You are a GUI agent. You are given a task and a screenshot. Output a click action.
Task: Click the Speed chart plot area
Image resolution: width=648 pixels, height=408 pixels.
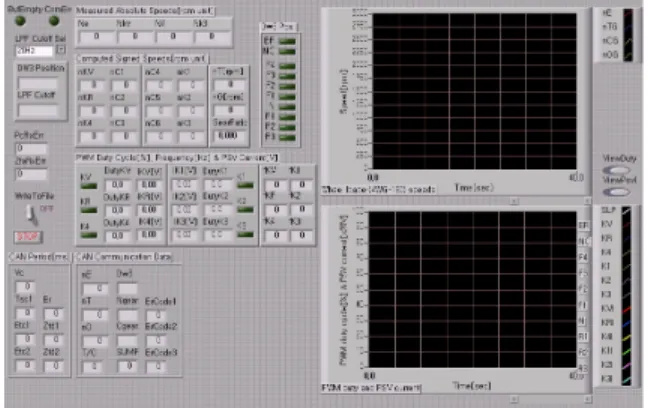(x=474, y=91)
